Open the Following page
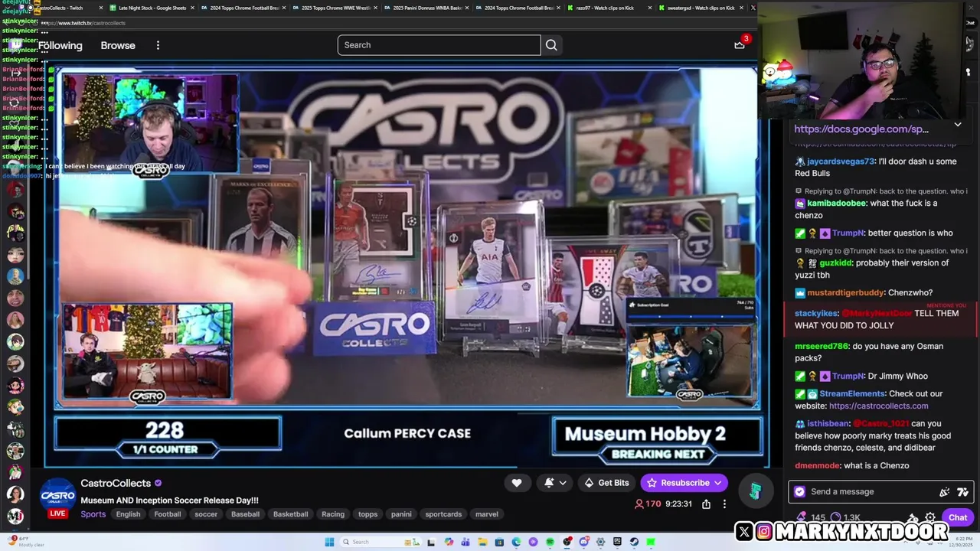Viewport: 980px width, 551px height. pyautogui.click(x=60, y=45)
